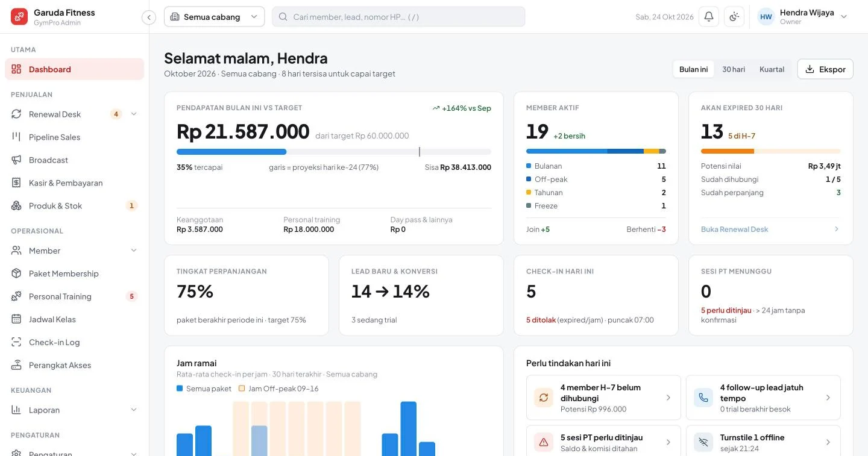The image size is (868, 456).
Task: Click the Akan Expired orange progress bar
Action: [770, 151]
